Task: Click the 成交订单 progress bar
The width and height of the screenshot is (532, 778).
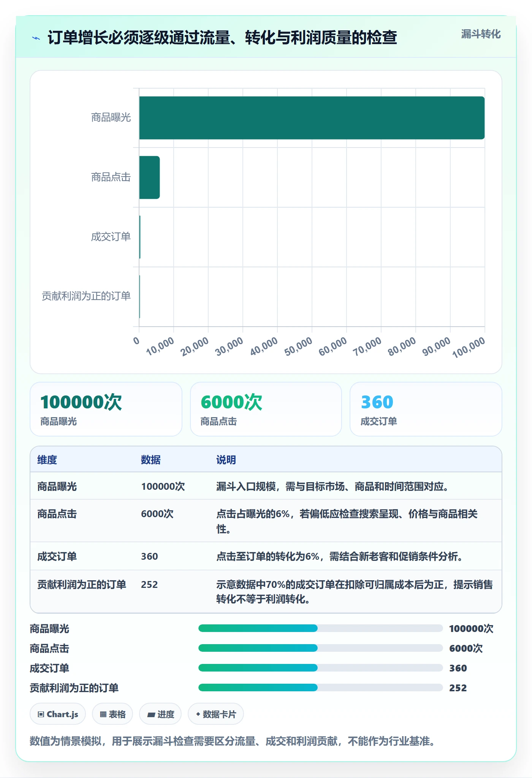Action: click(320, 668)
